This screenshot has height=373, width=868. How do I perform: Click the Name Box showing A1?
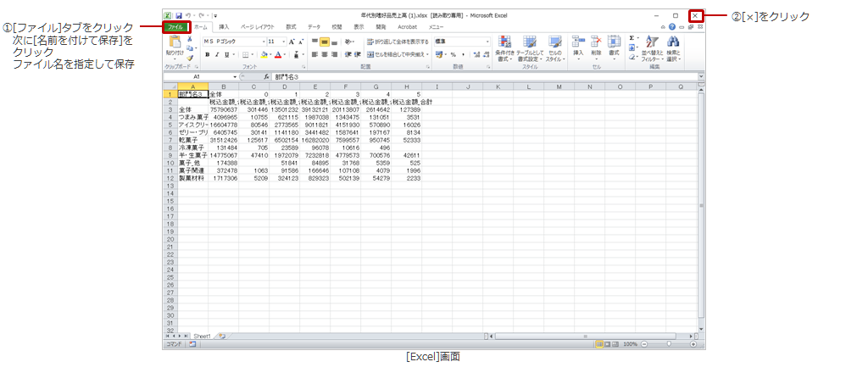(x=198, y=76)
